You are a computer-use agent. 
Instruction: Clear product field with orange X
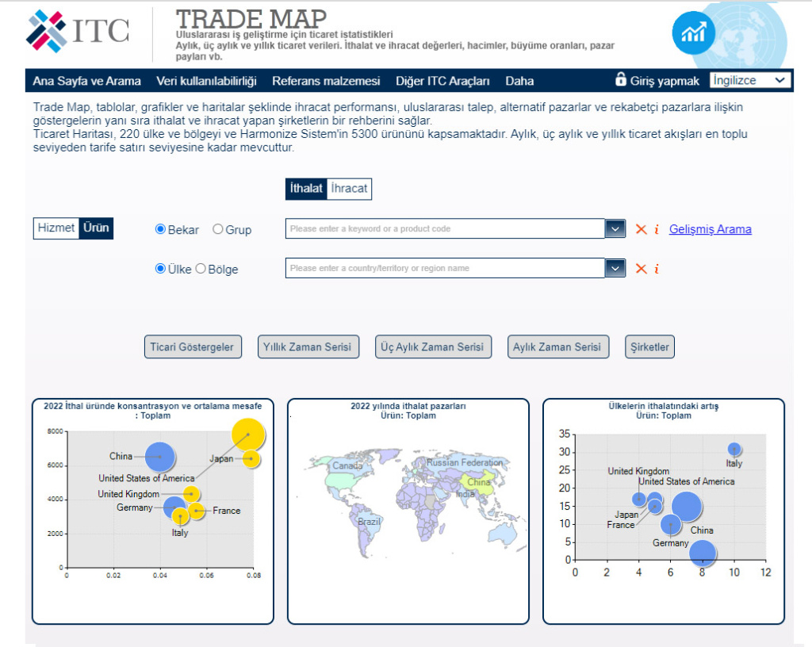(x=641, y=229)
